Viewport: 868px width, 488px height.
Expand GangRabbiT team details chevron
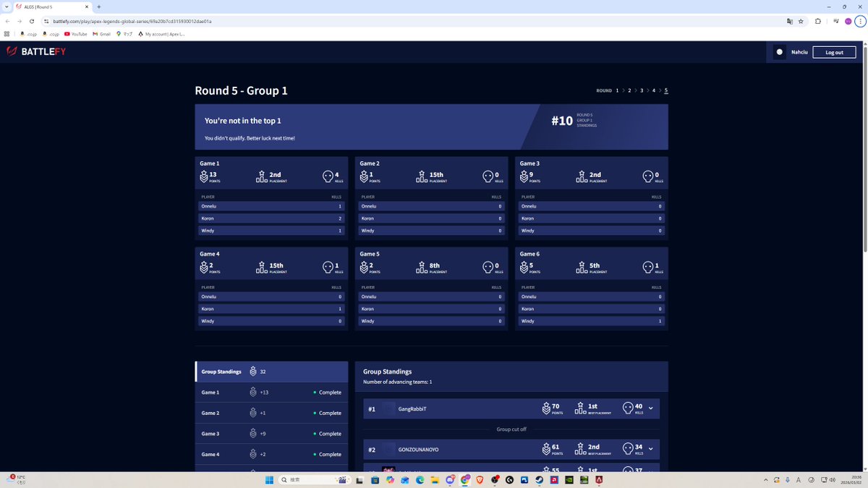[651, 408]
